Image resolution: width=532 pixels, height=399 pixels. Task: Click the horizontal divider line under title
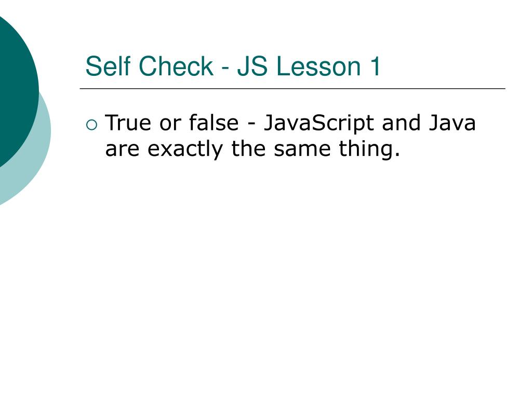coord(292,88)
